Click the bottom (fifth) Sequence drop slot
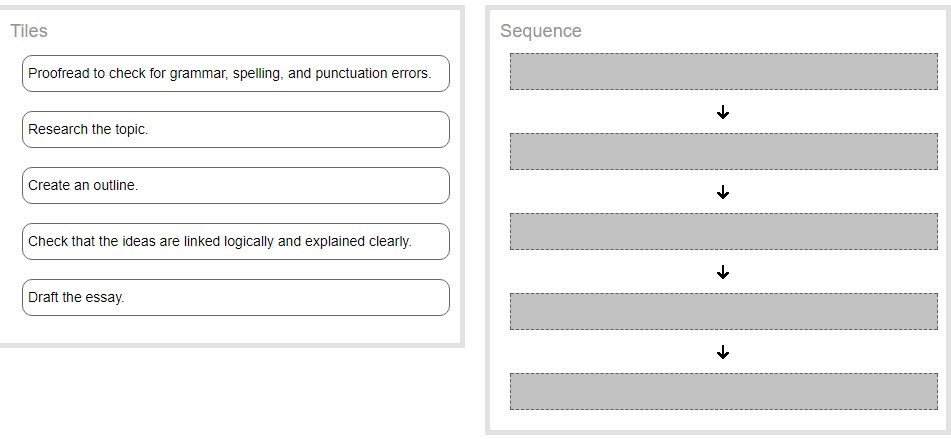Screen dimensions: 951x439 (723, 391)
